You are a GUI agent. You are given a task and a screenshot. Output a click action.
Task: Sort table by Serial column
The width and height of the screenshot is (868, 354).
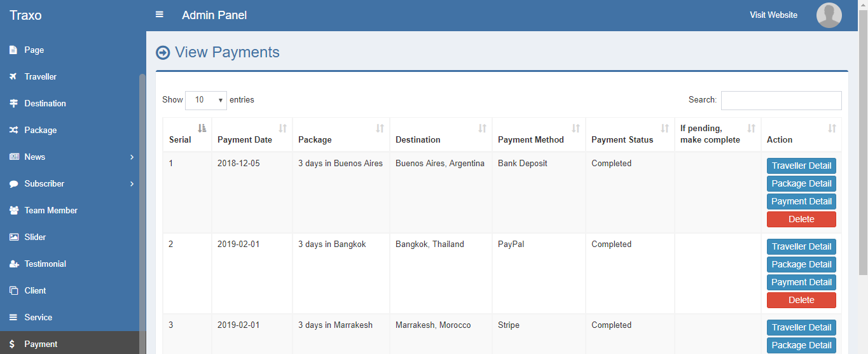(187, 134)
